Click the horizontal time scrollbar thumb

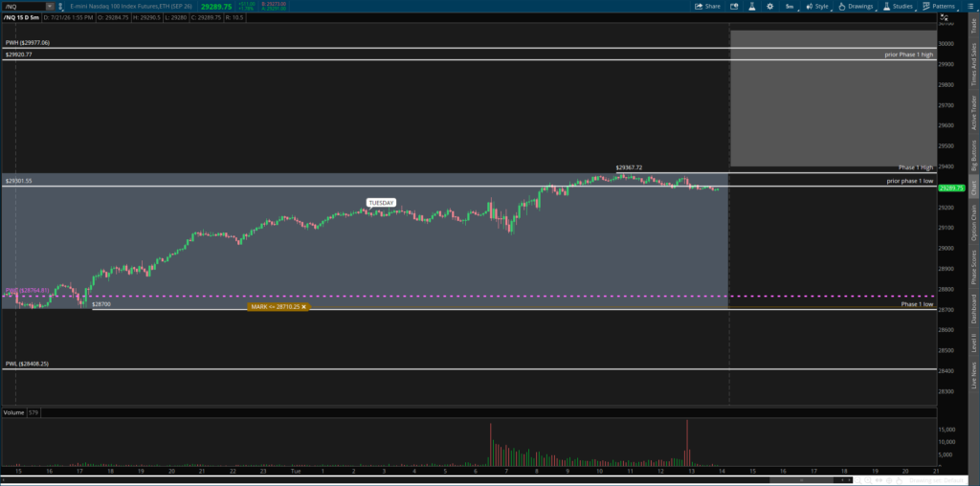(x=802, y=479)
